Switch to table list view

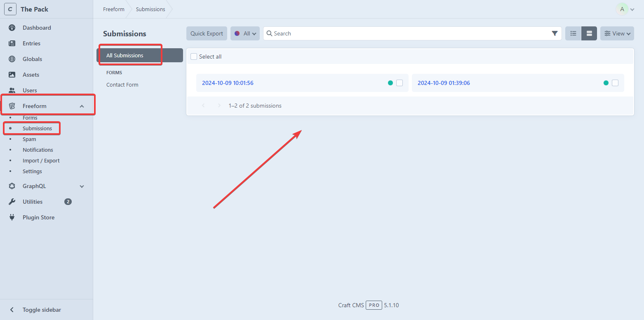coord(573,33)
